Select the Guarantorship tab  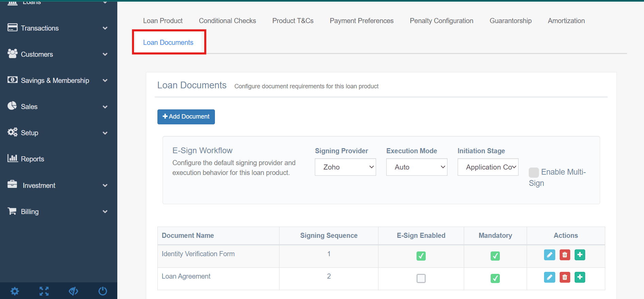[510, 21]
